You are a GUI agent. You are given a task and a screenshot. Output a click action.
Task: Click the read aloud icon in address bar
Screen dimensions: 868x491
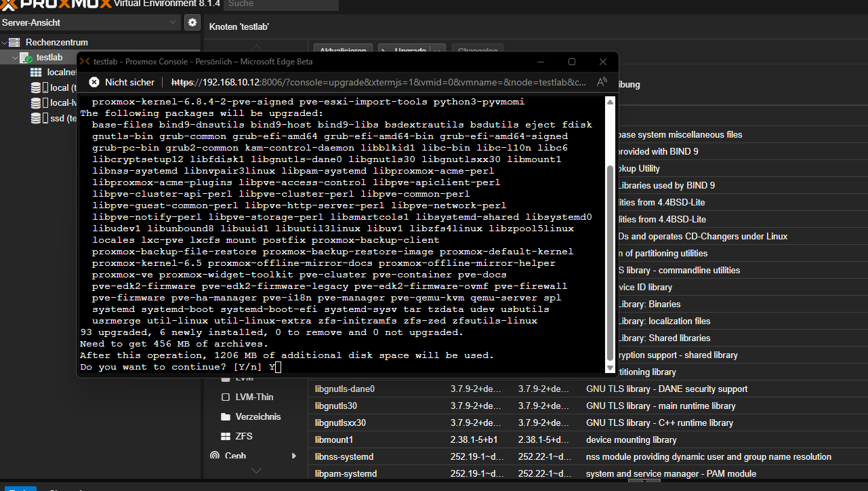pos(602,82)
